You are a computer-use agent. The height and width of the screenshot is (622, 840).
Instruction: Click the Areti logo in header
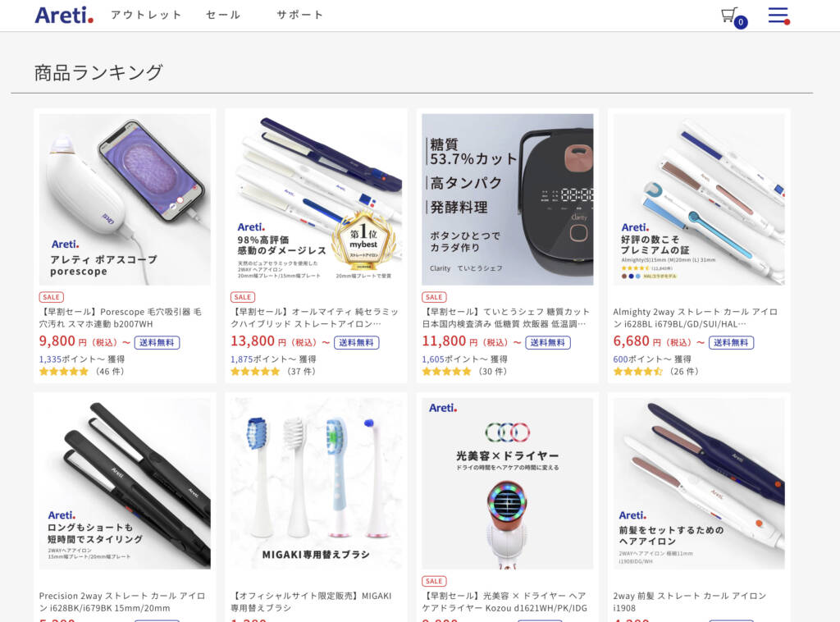64,15
